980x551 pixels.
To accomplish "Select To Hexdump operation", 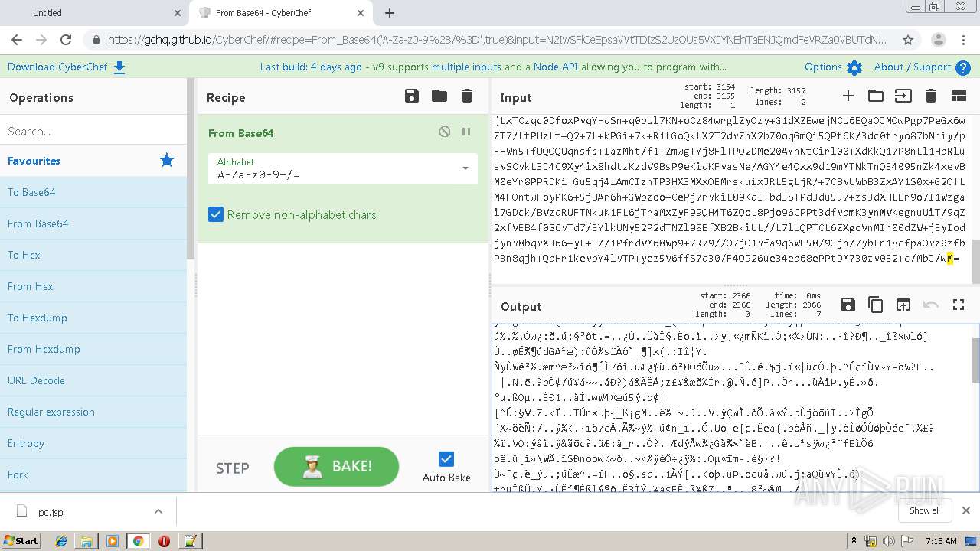I will tap(93, 318).
